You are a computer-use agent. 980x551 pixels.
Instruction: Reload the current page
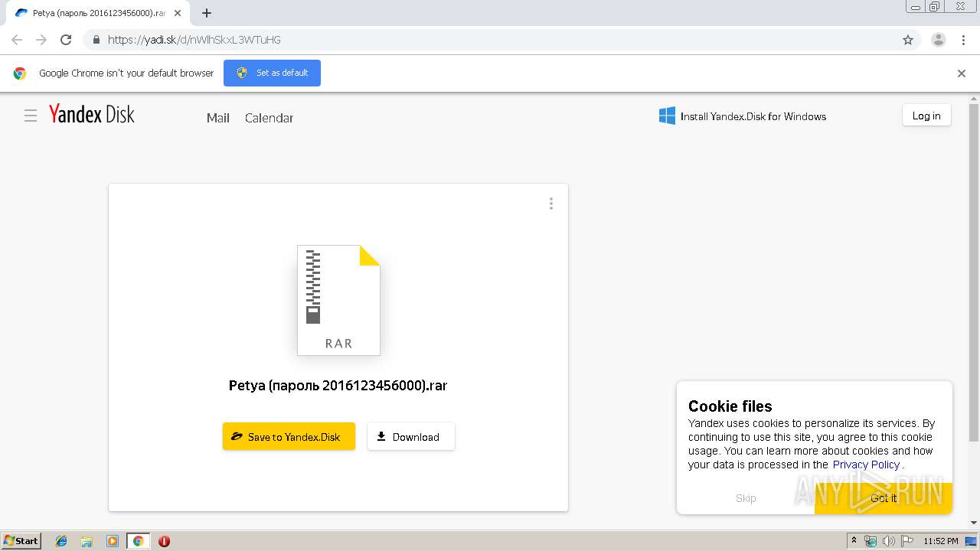coord(66,40)
